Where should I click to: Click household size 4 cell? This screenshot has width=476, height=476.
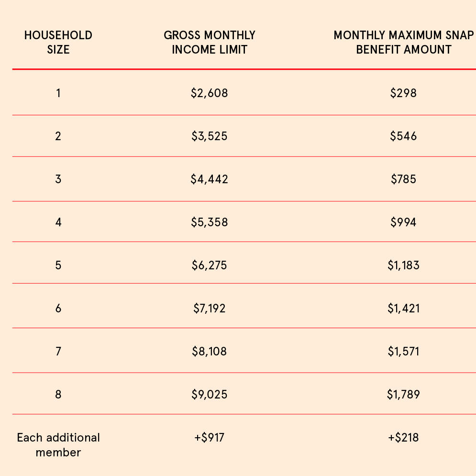(58, 222)
